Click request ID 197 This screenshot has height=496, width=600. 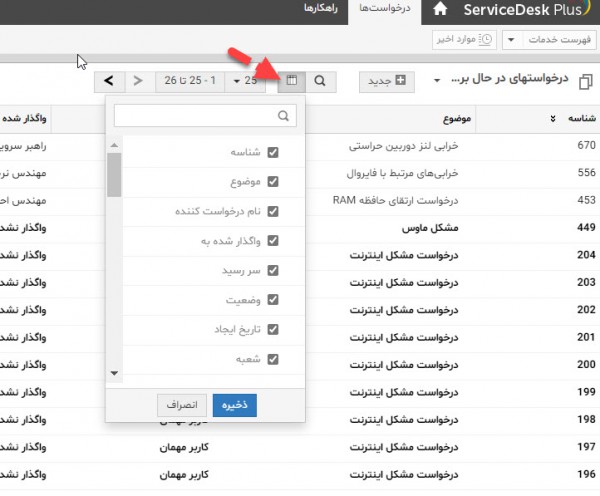[x=587, y=447]
